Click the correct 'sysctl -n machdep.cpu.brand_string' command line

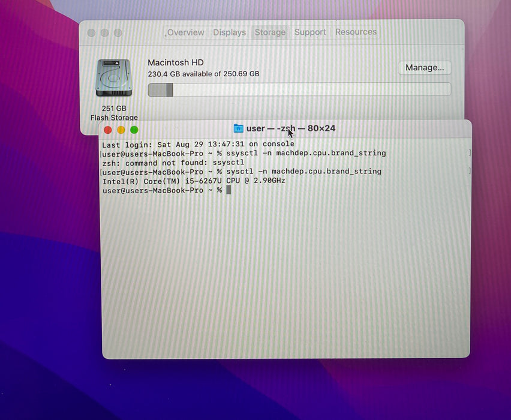(242, 172)
